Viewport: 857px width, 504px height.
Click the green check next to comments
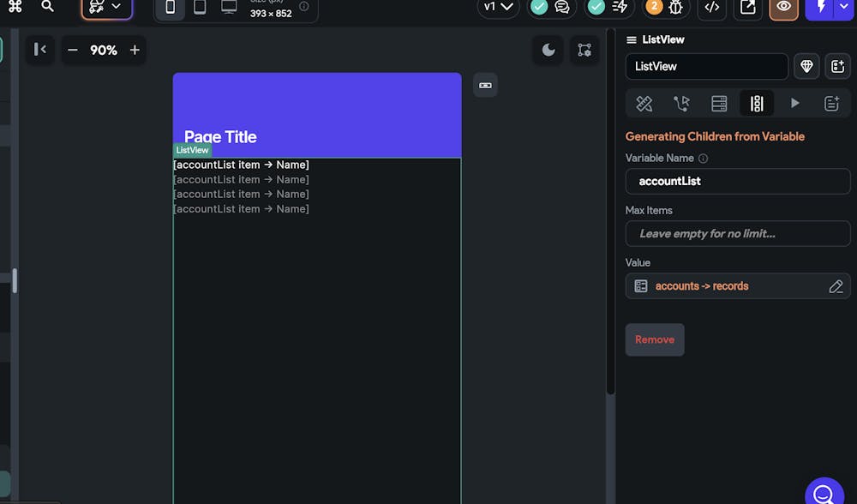[x=539, y=7]
